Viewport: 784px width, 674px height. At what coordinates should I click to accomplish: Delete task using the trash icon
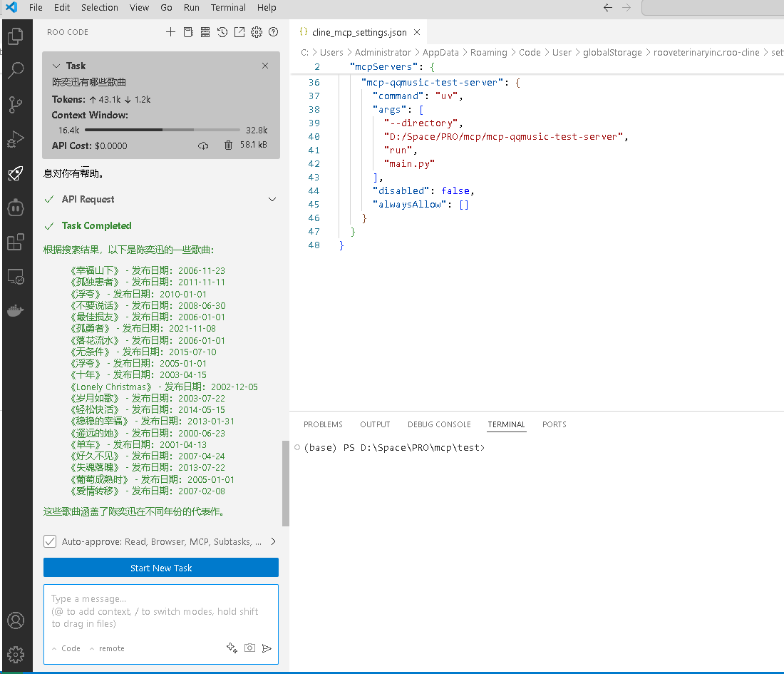coord(228,145)
